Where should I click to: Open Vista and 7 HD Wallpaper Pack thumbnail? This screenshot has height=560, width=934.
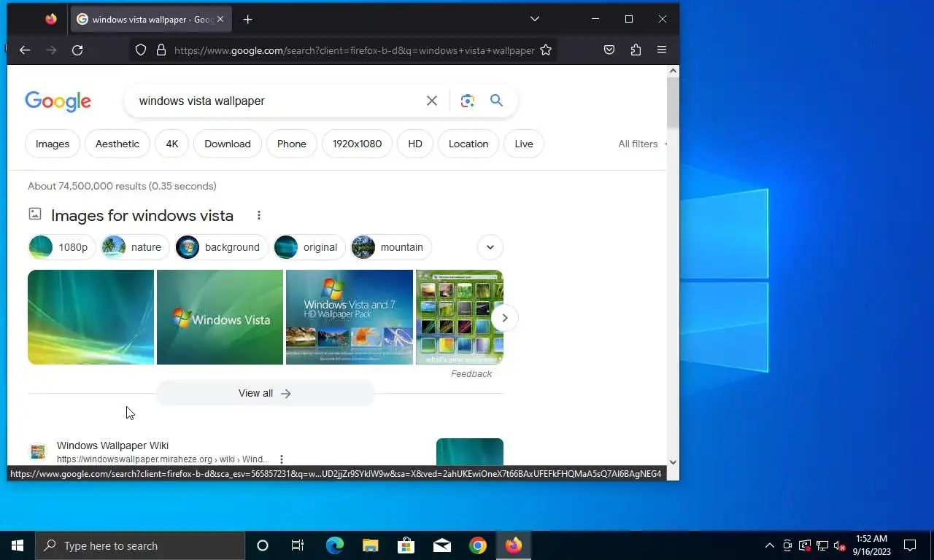[x=350, y=317]
